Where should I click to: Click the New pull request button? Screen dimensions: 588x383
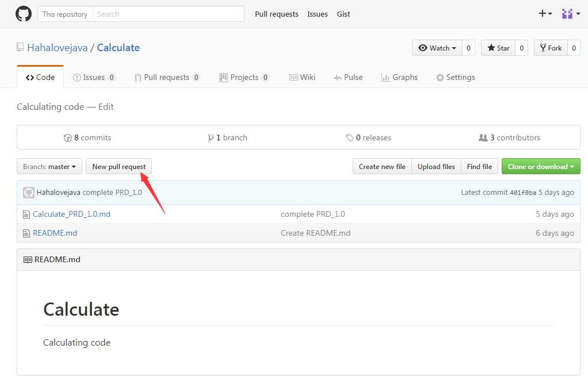119,166
